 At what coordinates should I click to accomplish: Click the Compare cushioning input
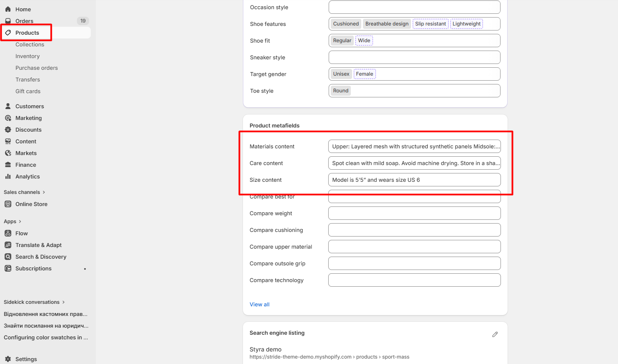[414, 230]
